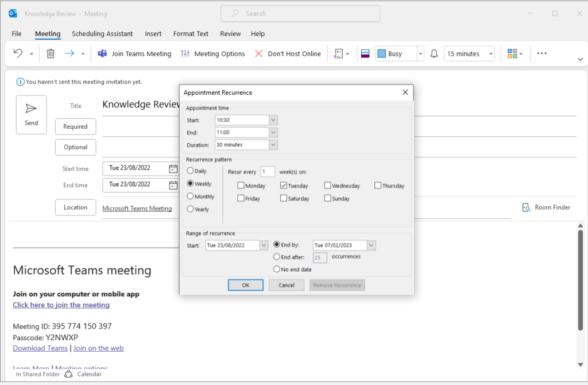Expand the appointment End time dropdown
The image size is (588, 385).
(273, 133)
